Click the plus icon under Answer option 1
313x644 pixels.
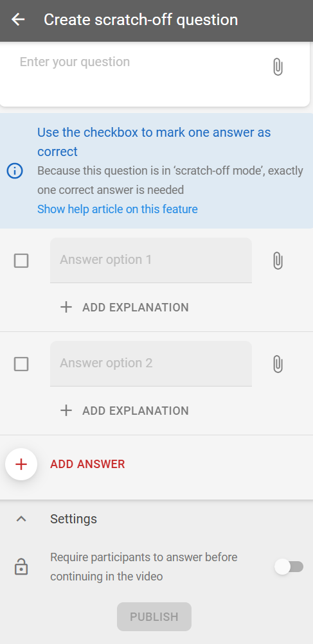pyautogui.click(x=66, y=307)
